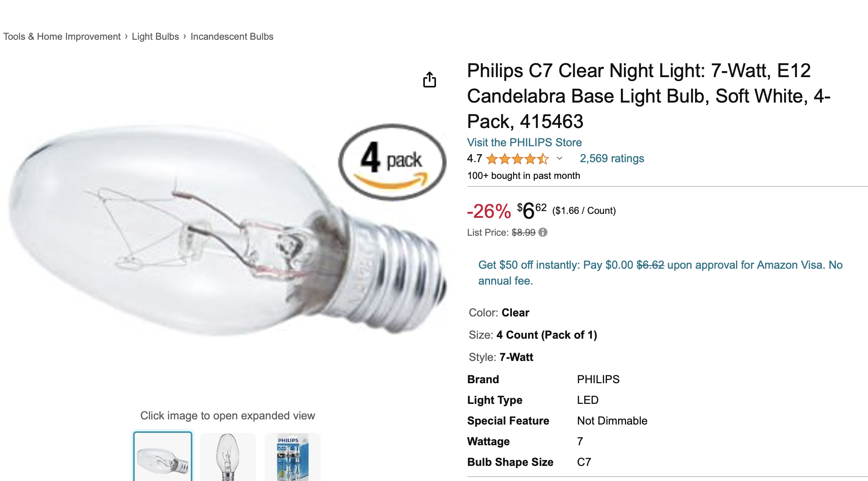868x481 pixels.
Task: Click the List Price info icon
Action: [x=543, y=232]
